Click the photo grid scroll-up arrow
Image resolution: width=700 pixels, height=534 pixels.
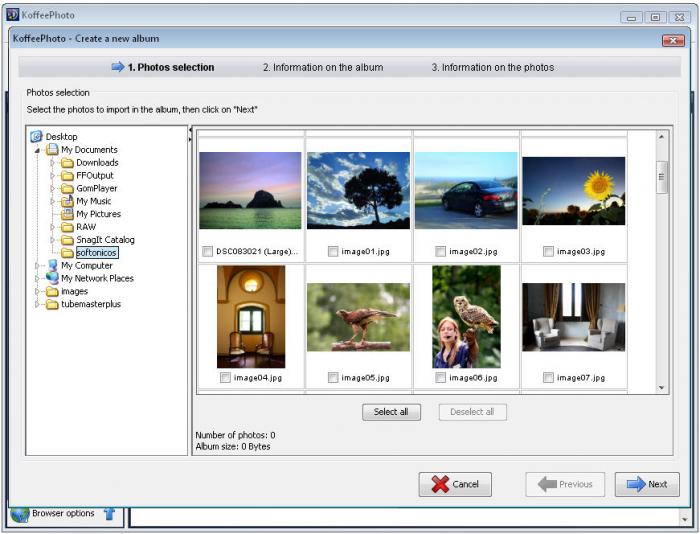(x=662, y=137)
